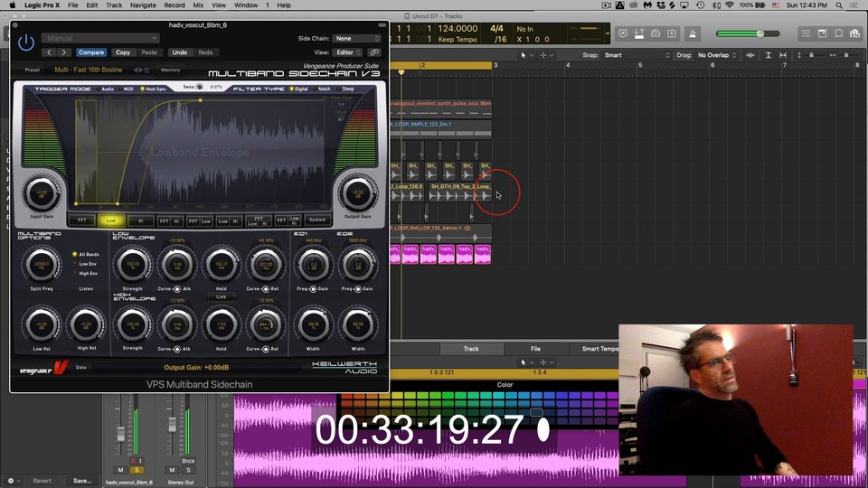Open the secondary tool menu in tracks toolbar
The height and width of the screenshot is (488, 868).
coord(546,55)
